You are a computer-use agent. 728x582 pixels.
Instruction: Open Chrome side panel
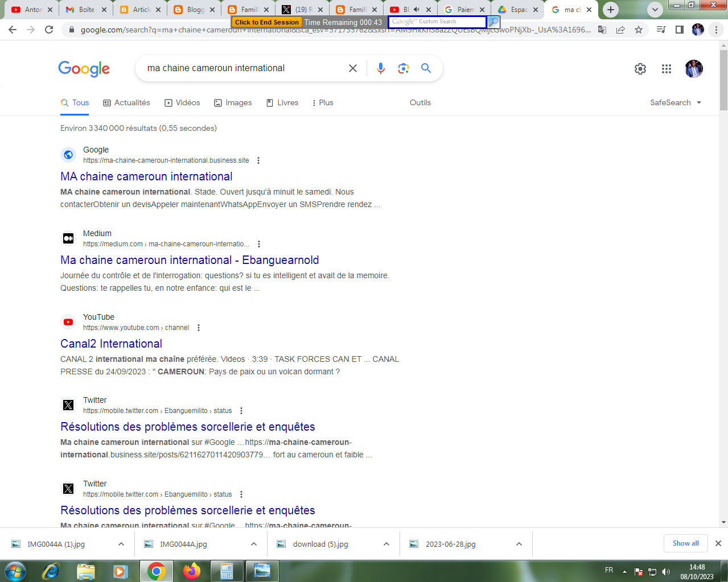pos(679,30)
